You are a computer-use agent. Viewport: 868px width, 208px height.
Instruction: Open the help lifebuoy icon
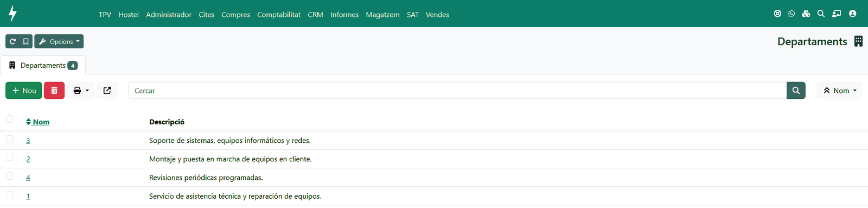click(x=777, y=14)
